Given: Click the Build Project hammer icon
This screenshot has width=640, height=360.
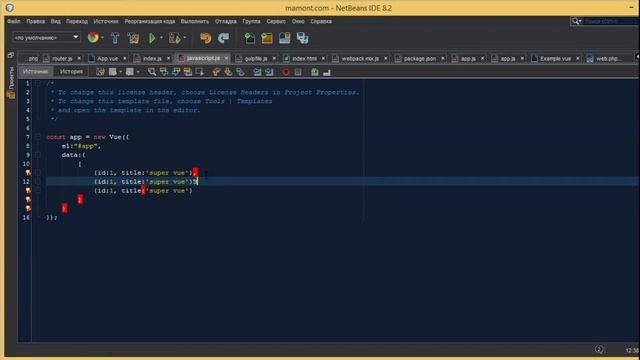Looking at the screenshot, I should pos(115,38).
